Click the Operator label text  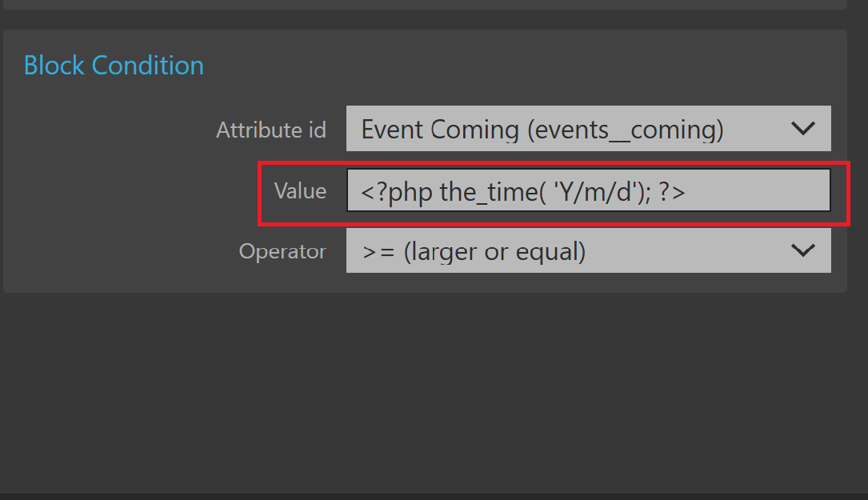pyautogui.click(x=282, y=251)
